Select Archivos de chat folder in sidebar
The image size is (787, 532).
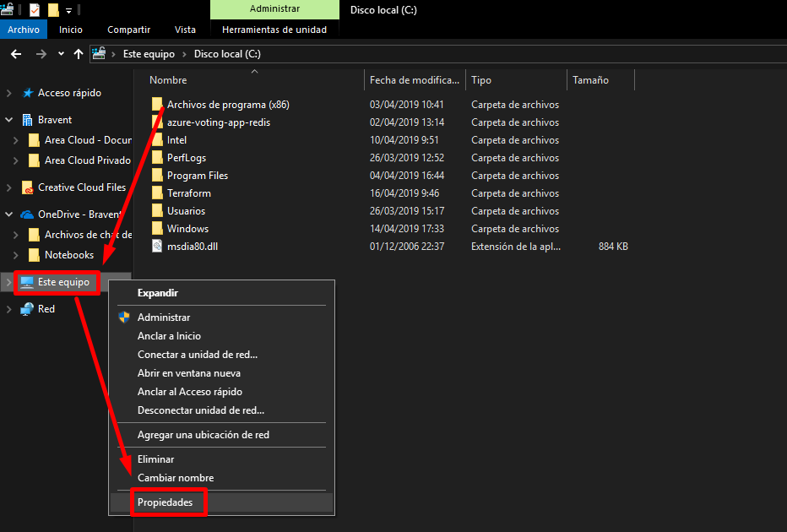coord(89,235)
